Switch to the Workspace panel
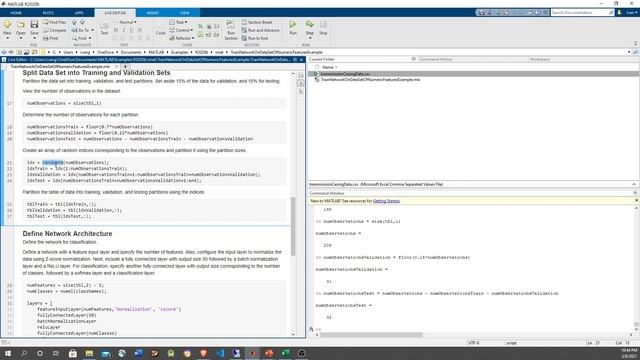The width and height of the screenshot is (640, 360). 540,59
